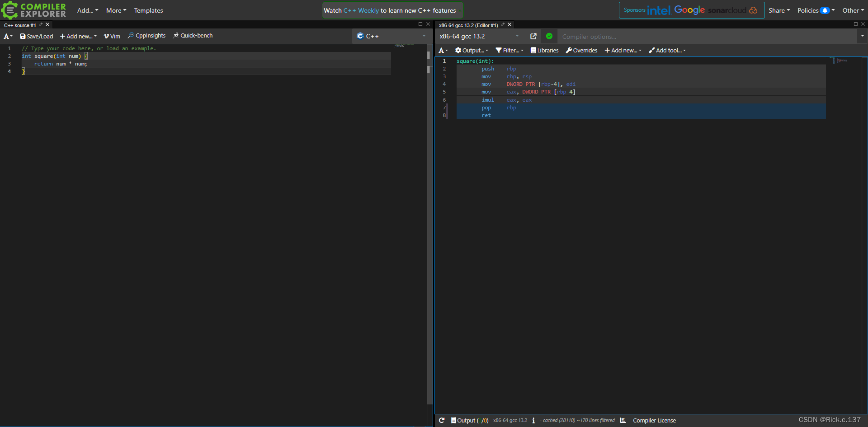Open the Add new... dropdown in source pane
This screenshot has height=427, width=868.
78,36
